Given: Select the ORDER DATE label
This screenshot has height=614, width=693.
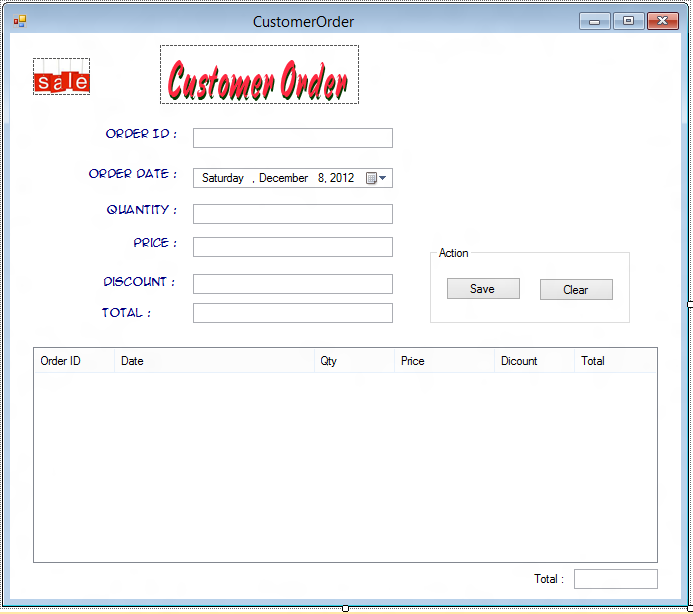Looking at the screenshot, I should pyautogui.click(x=133, y=174).
